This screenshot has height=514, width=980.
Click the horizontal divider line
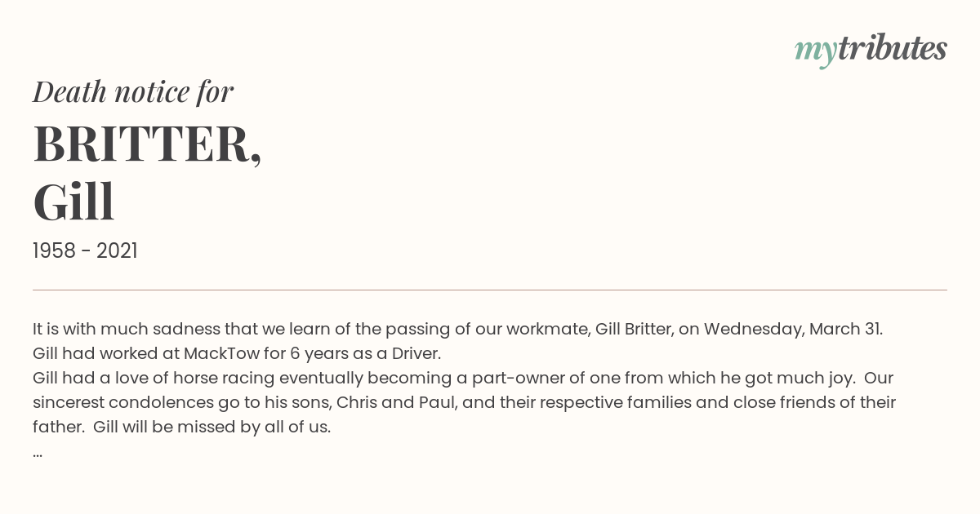pyautogui.click(x=490, y=290)
